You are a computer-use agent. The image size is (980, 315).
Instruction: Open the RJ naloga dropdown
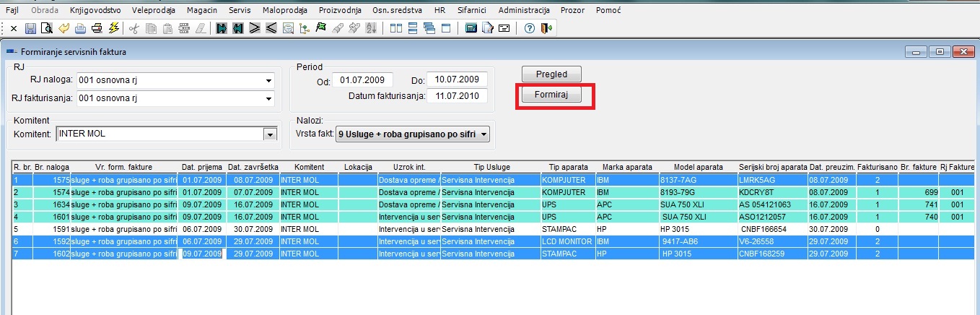269,80
